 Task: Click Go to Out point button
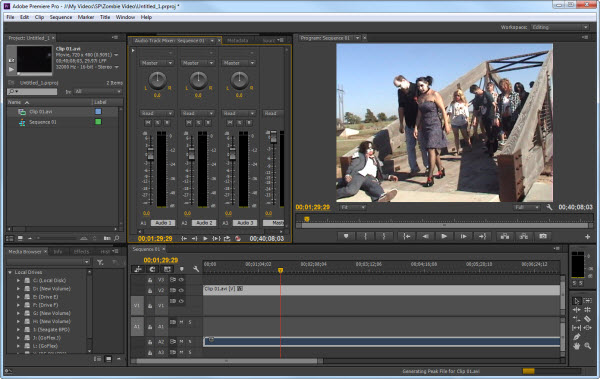pos(482,237)
